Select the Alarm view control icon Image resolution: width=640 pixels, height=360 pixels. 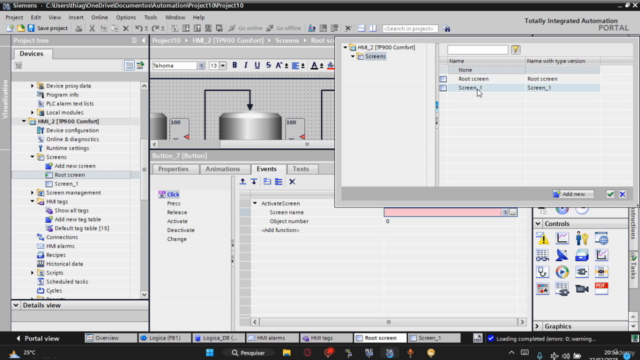pyautogui.click(x=542, y=238)
